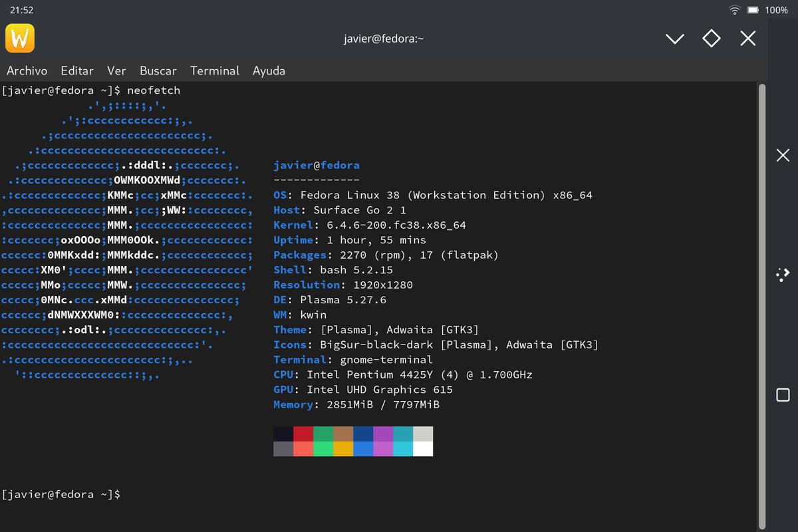Check the battery icon in the status bar
This screenshot has height=532, width=798.
pyautogui.click(x=753, y=10)
